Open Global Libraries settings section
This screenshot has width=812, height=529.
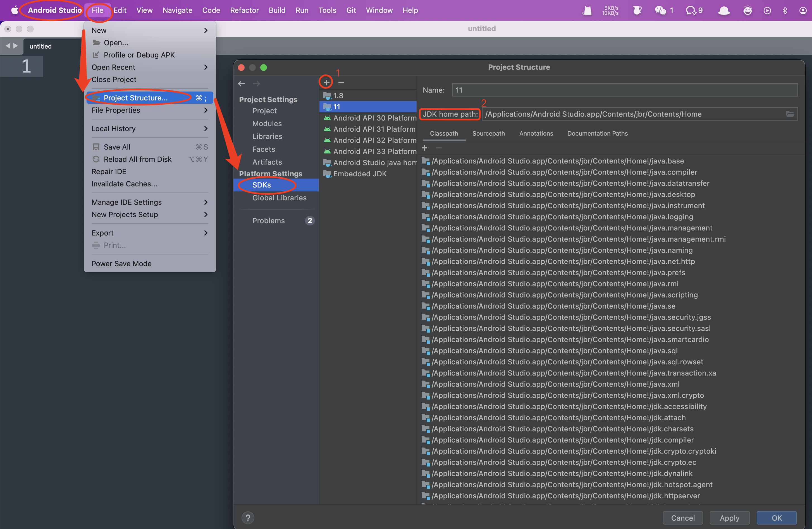click(279, 198)
